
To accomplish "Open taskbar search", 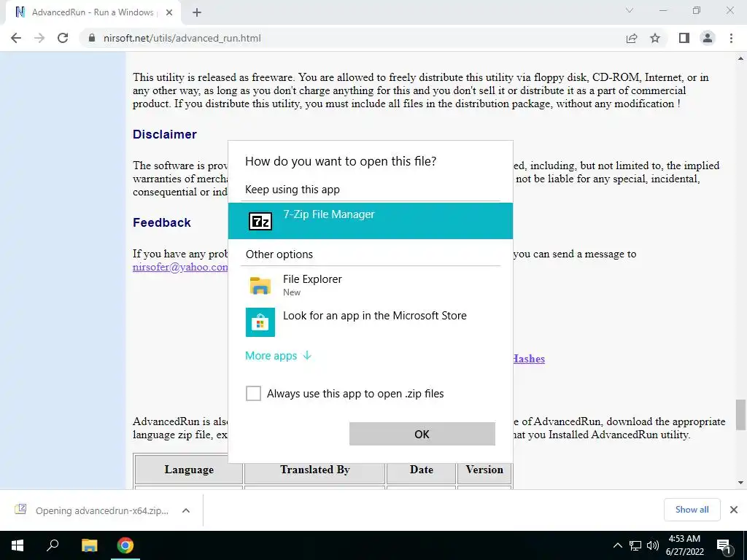I will tap(53, 545).
